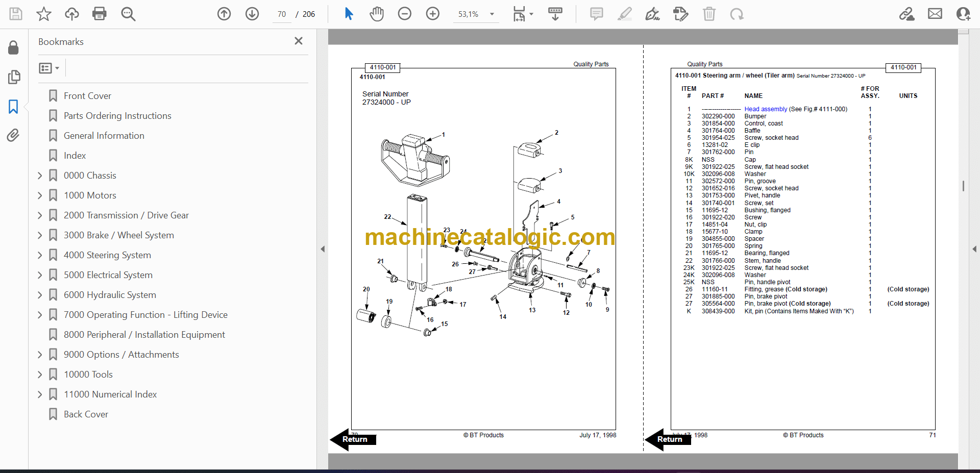Expand the 1000 Motors bookmark
Viewport: 980px width, 473px height.
coord(40,195)
